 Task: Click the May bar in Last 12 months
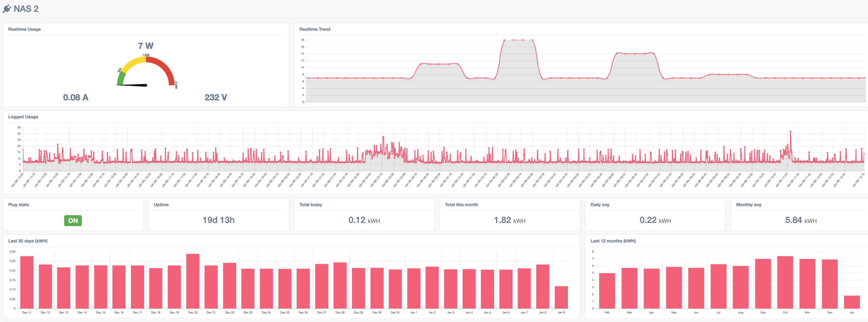point(674,288)
